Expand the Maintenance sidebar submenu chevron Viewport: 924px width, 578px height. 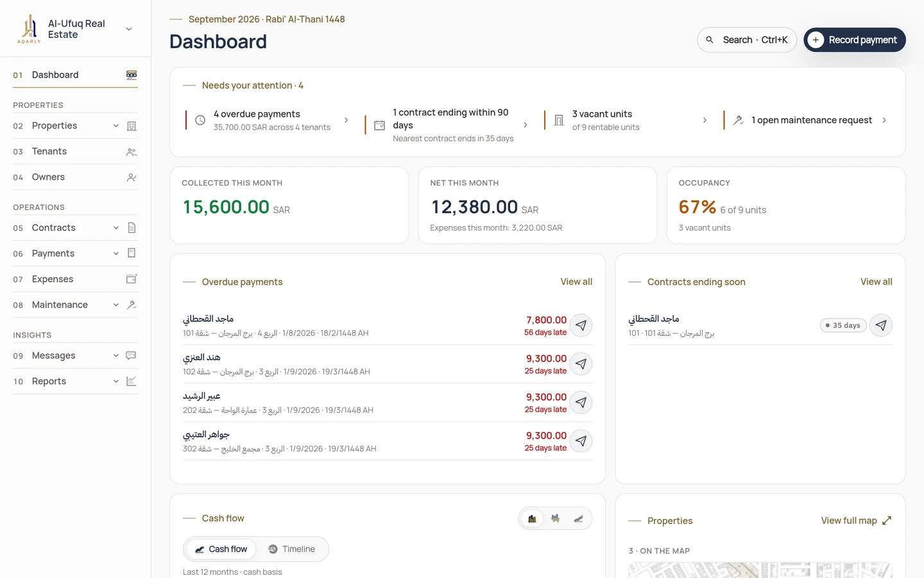116,305
